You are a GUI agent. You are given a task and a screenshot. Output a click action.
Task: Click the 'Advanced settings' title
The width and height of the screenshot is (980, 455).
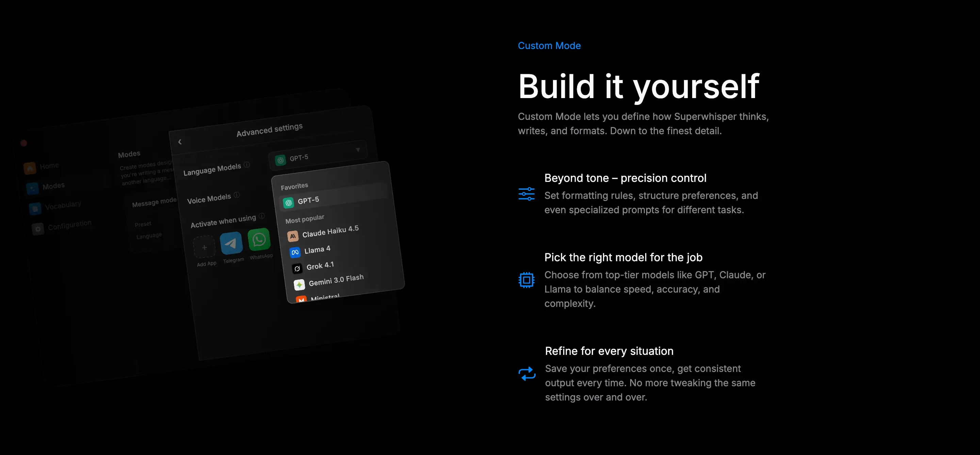(x=269, y=130)
